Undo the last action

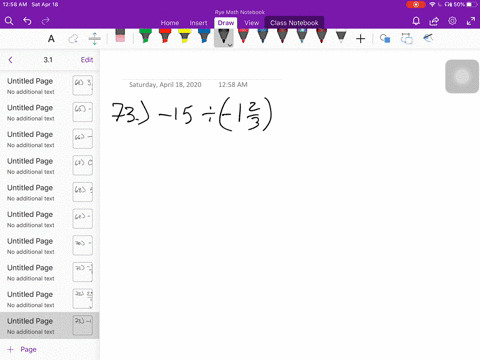tap(27, 21)
